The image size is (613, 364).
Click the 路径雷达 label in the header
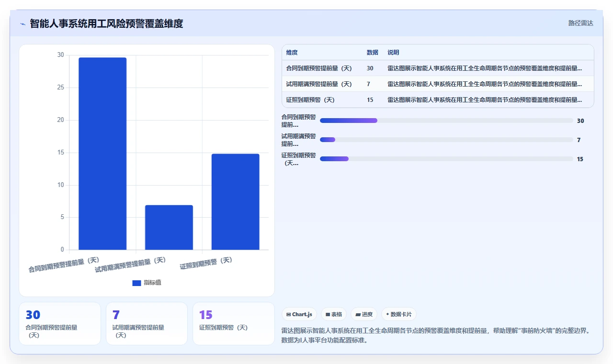point(581,23)
